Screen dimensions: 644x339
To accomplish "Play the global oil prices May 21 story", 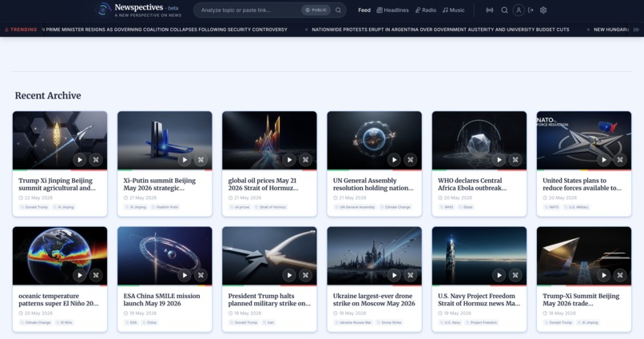I will click(289, 160).
